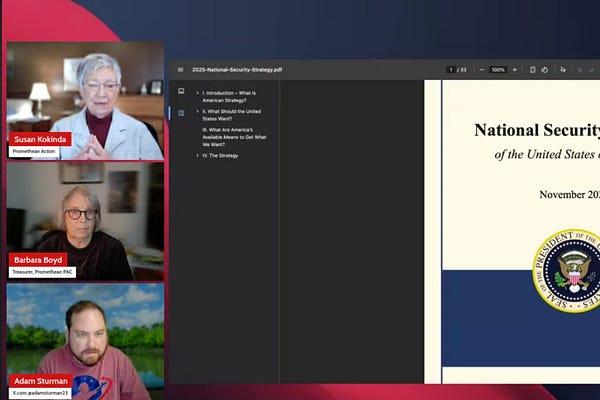Open outline item III. What Are America's Available Means

pyautogui.click(x=234, y=137)
